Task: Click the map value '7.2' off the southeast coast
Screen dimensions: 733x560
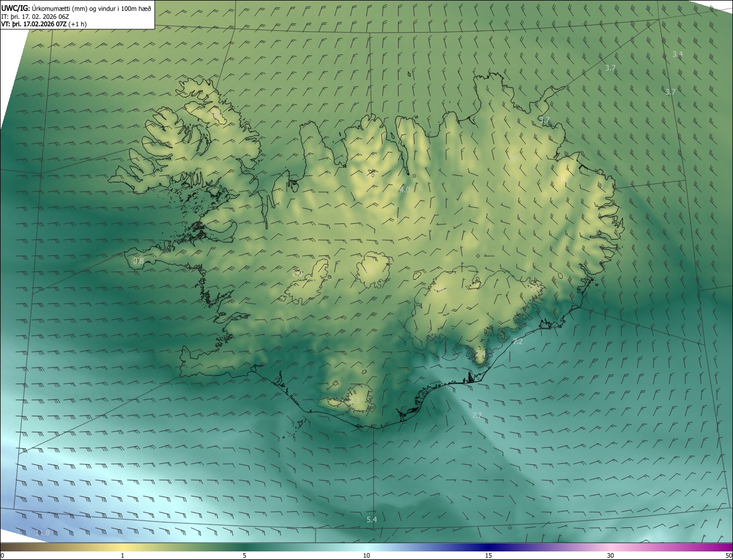Action: tap(518, 342)
